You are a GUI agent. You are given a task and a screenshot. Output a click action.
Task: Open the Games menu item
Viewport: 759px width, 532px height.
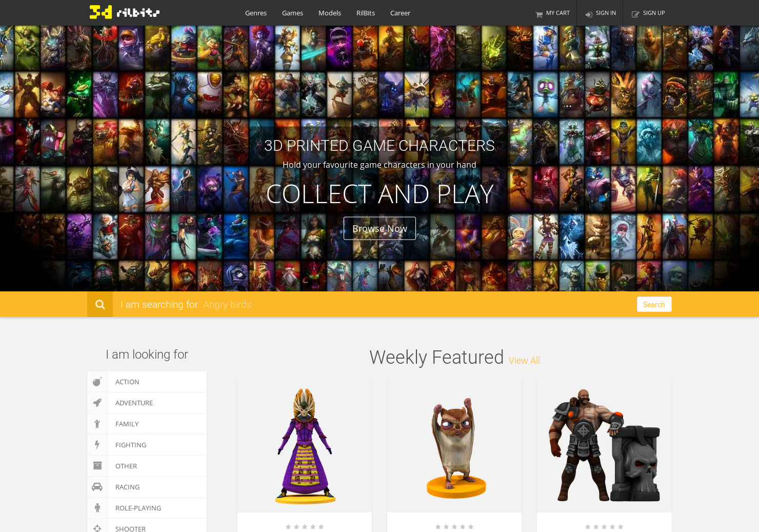292,13
